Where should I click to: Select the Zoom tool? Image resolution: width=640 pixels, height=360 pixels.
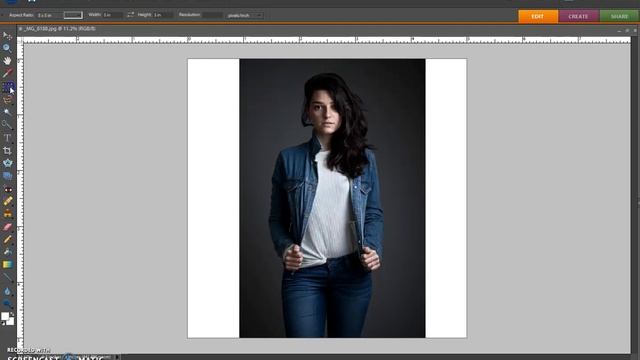pyautogui.click(x=7, y=48)
